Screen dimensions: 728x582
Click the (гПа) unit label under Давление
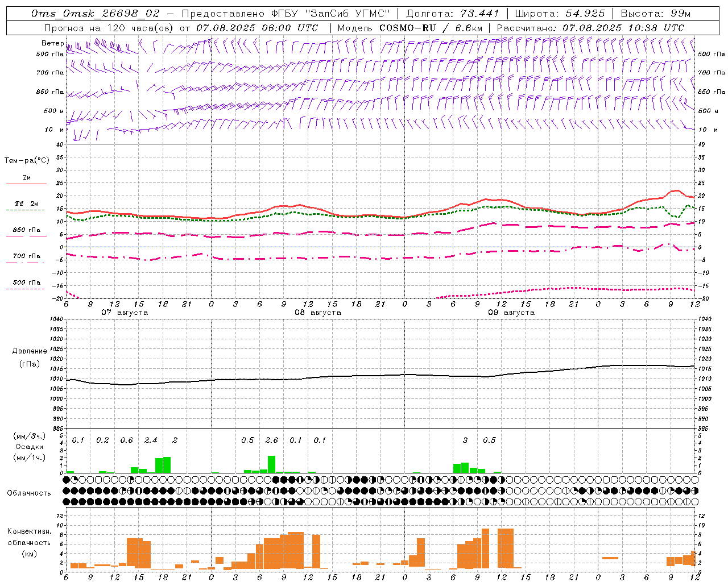[x=29, y=364]
